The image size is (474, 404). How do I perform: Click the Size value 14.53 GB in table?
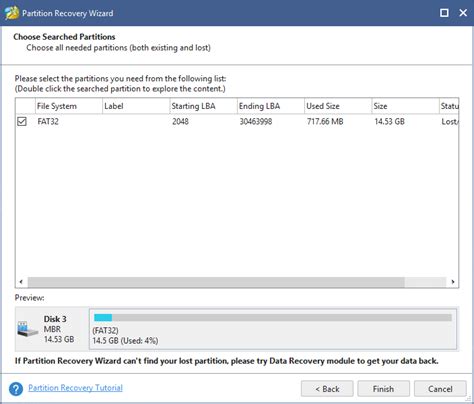pos(389,121)
